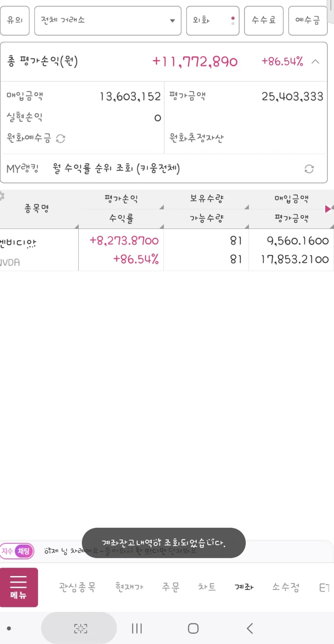Tap the 수수료 button

point(264,21)
